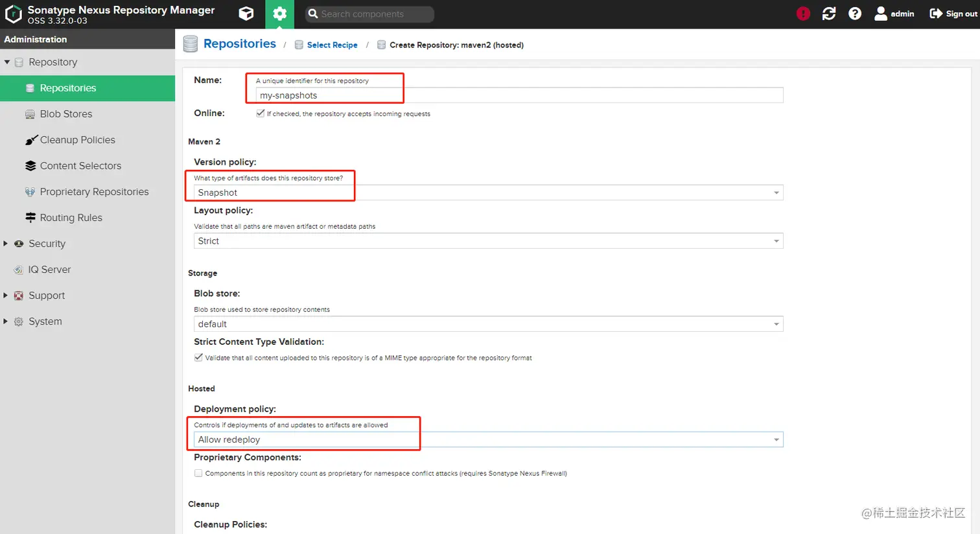This screenshot has height=534, width=980.
Task: Open the Browse cube icon
Action: coord(246,14)
